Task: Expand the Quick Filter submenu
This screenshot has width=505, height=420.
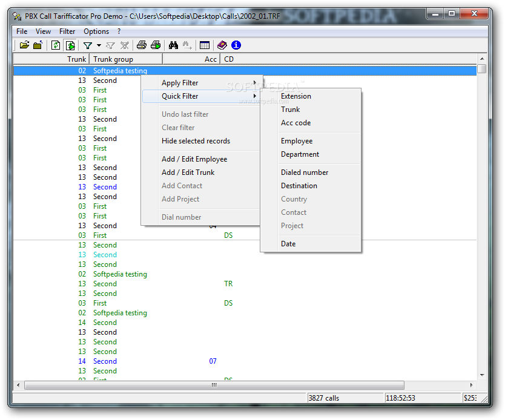Action: click(200, 96)
